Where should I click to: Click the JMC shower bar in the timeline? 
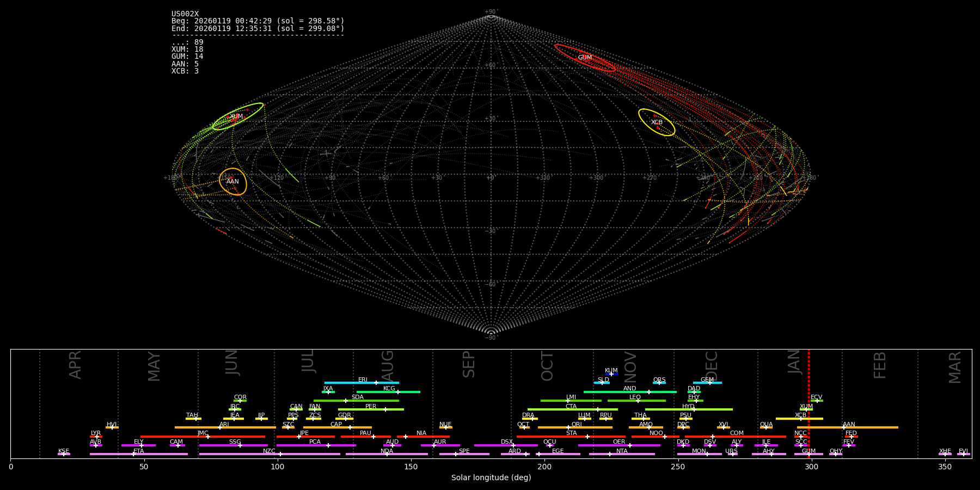pos(203,437)
